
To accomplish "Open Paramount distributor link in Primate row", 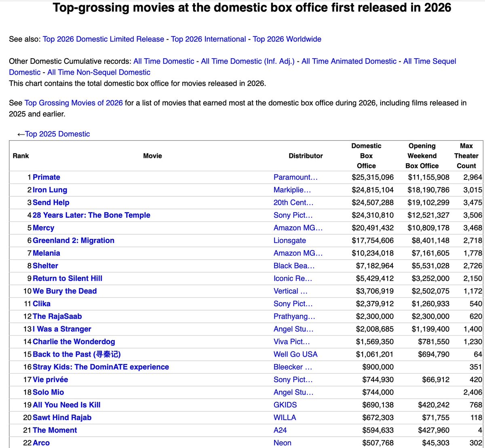I will point(296,177).
